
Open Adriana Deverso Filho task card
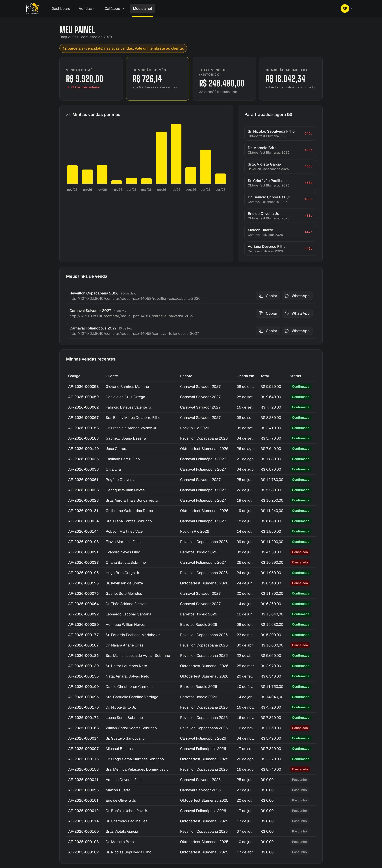pos(280,249)
